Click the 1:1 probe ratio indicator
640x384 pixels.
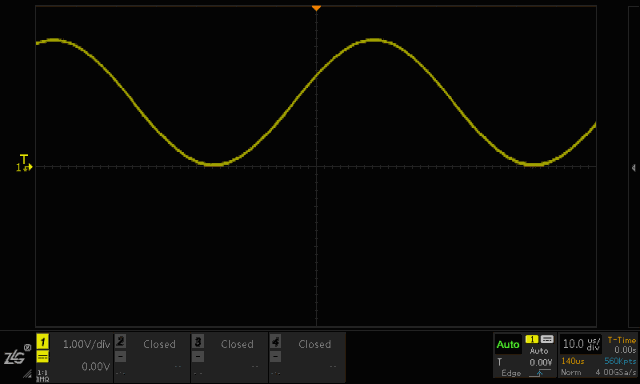tap(42, 373)
